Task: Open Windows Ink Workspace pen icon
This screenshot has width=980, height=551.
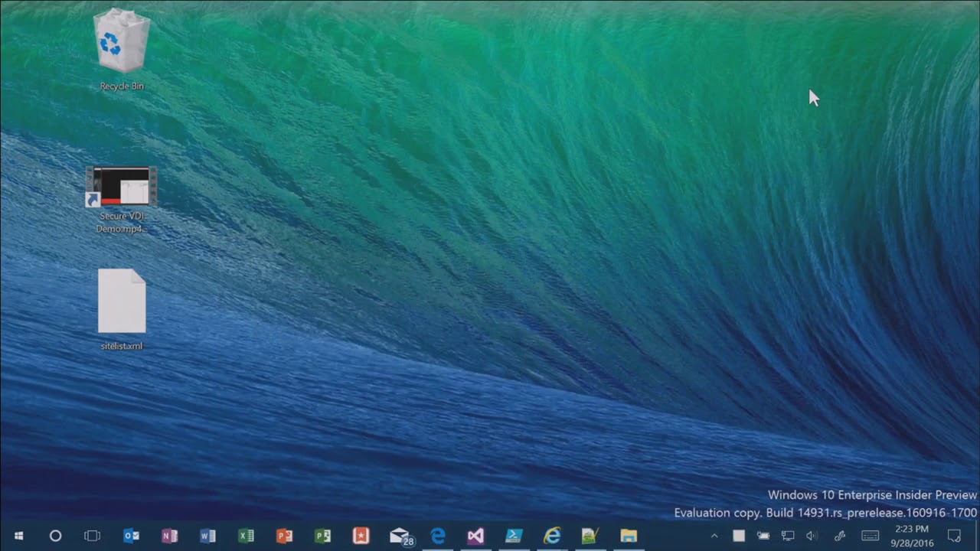Action: tap(839, 536)
